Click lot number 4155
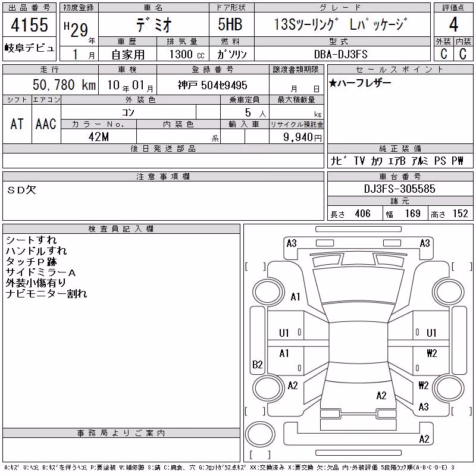The width and height of the screenshot is (476, 476). [x=29, y=25]
